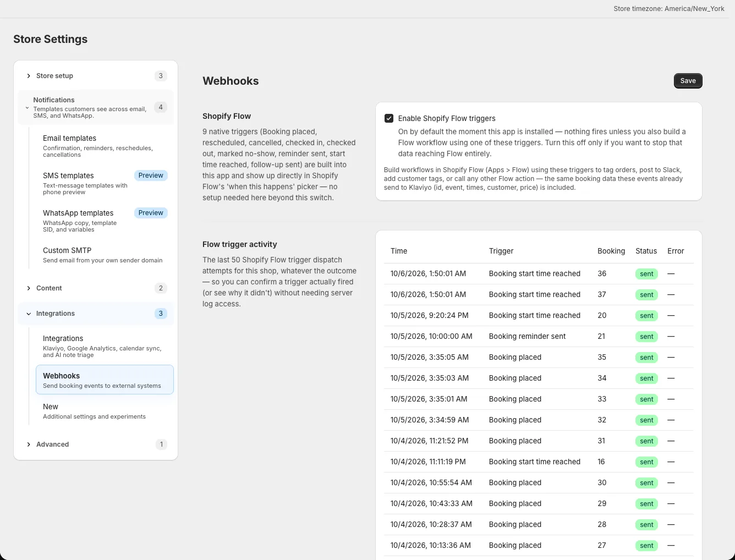The width and height of the screenshot is (735, 560).
Task: Click booking number 33 cell
Action: (602, 399)
